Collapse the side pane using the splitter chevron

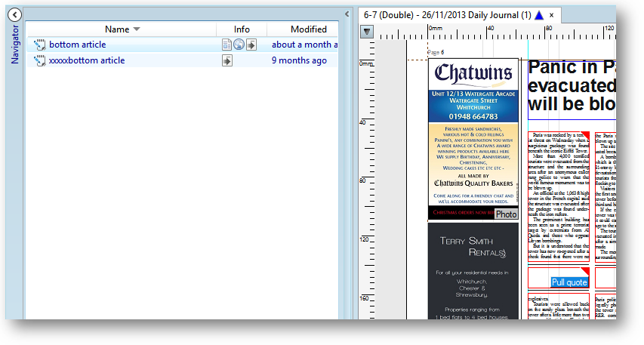[347, 14]
